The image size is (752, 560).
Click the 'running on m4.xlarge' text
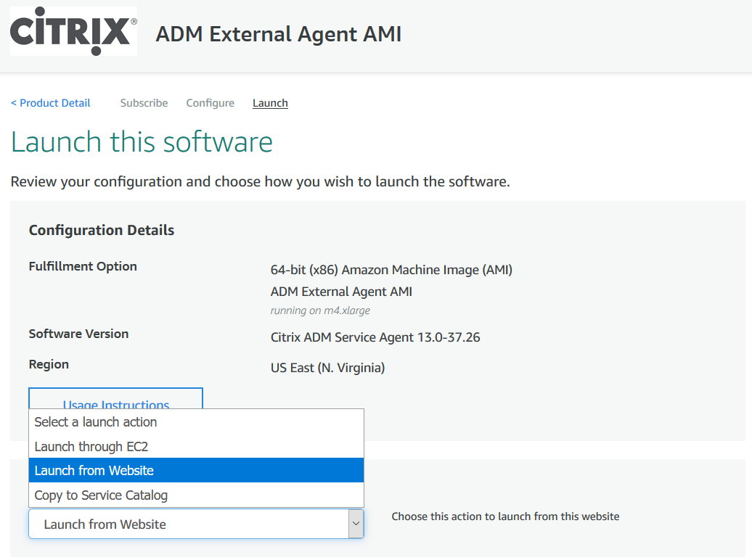pyautogui.click(x=320, y=310)
